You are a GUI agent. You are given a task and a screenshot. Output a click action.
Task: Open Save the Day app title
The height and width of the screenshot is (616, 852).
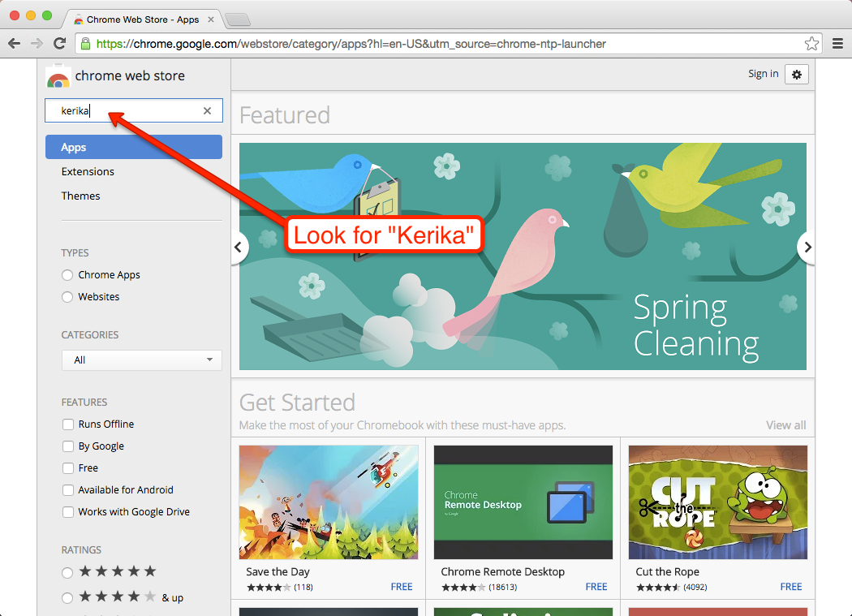coord(278,571)
